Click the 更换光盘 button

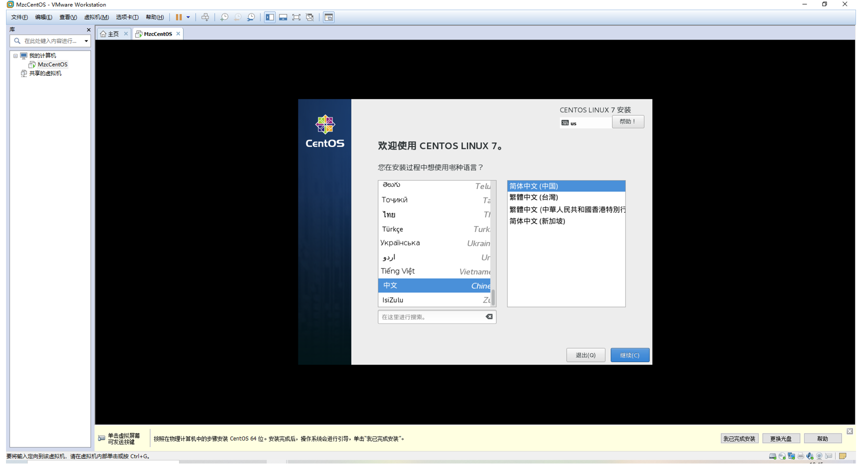click(780, 439)
